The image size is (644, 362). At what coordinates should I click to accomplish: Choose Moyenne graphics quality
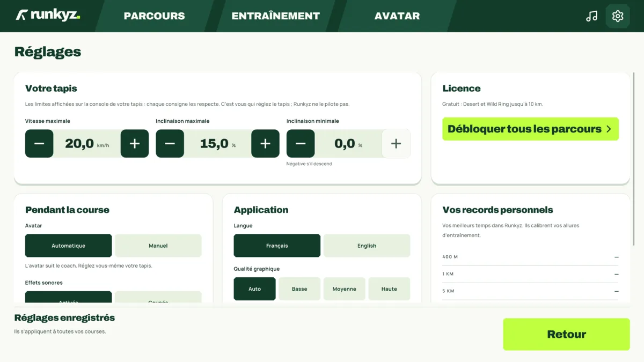pyautogui.click(x=345, y=289)
